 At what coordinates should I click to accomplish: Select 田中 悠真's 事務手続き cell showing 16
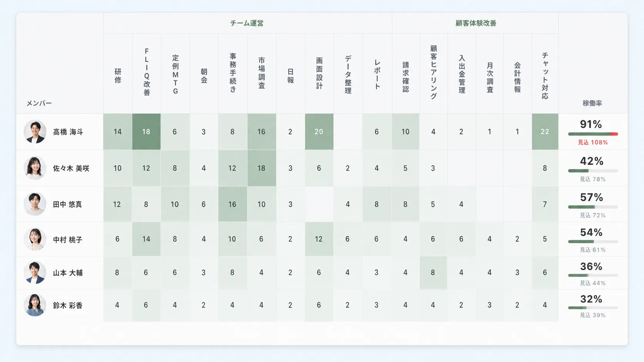coord(233,204)
